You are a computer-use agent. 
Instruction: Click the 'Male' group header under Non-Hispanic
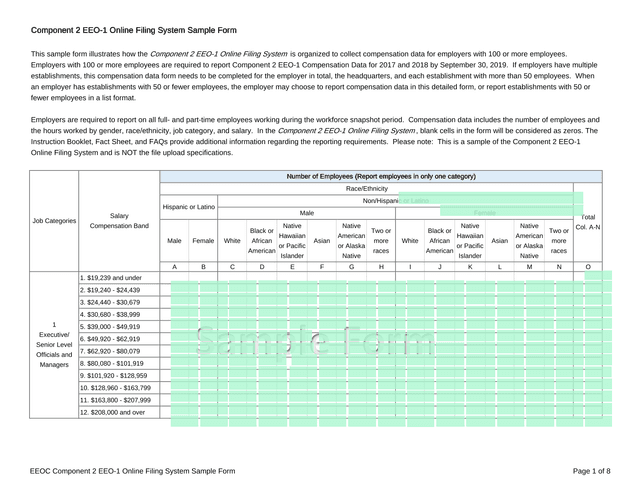[307, 213]
